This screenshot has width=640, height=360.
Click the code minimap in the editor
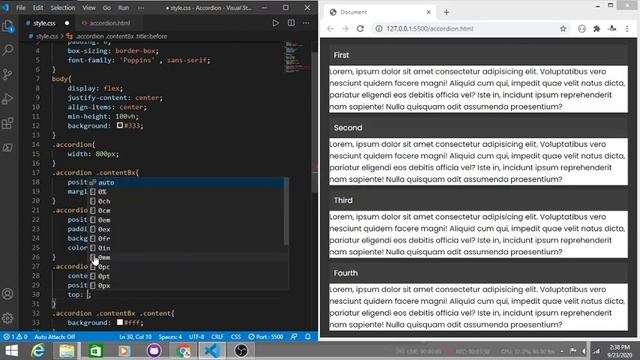tap(297, 57)
